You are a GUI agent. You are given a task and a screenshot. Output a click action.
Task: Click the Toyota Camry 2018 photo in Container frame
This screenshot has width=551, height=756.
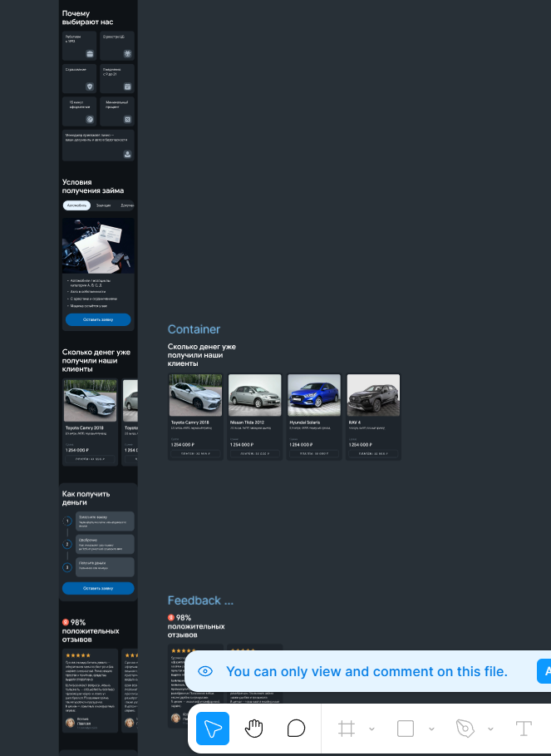(195, 395)
